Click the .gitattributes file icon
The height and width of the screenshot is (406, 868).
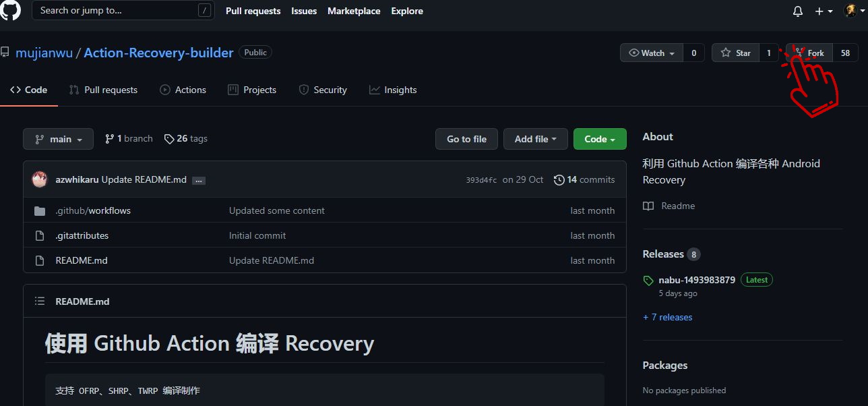point(40,235)
